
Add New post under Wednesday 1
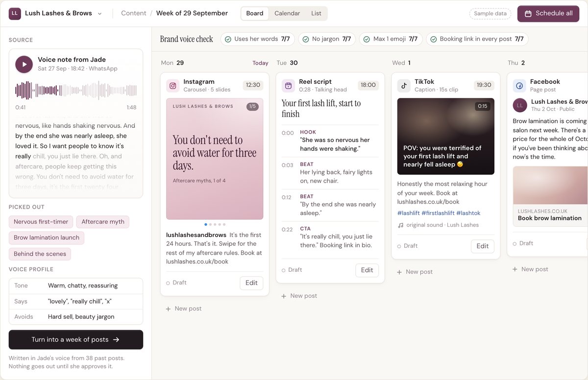click(415, 272)
